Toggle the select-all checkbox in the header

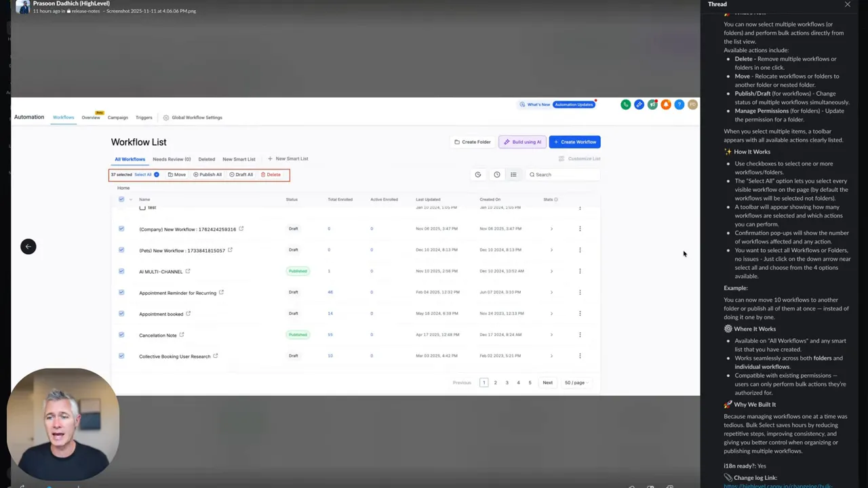click(x=121, y=199)
